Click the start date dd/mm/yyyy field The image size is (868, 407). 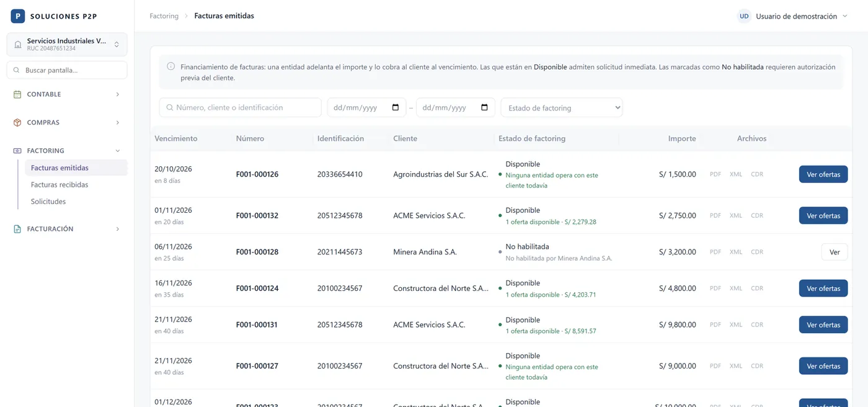coord(366,107)
